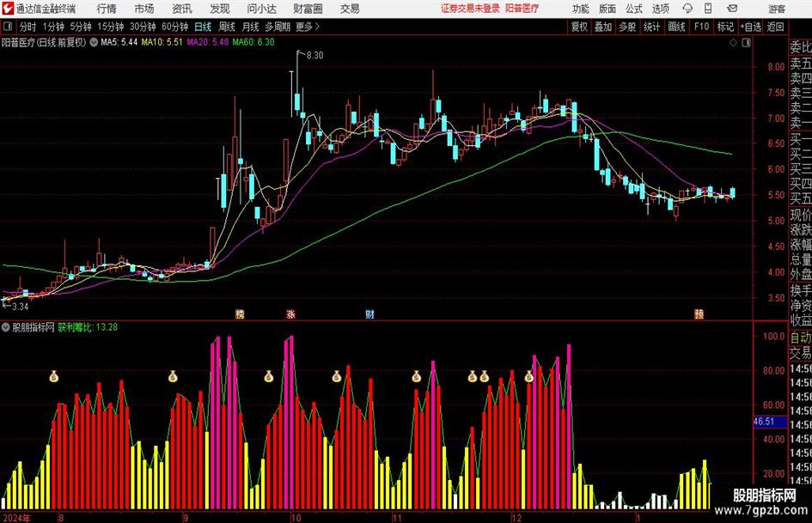Switch to 周线 weekly tab
This screenshot has width=812, height=523.
click(x=227, y=27)
